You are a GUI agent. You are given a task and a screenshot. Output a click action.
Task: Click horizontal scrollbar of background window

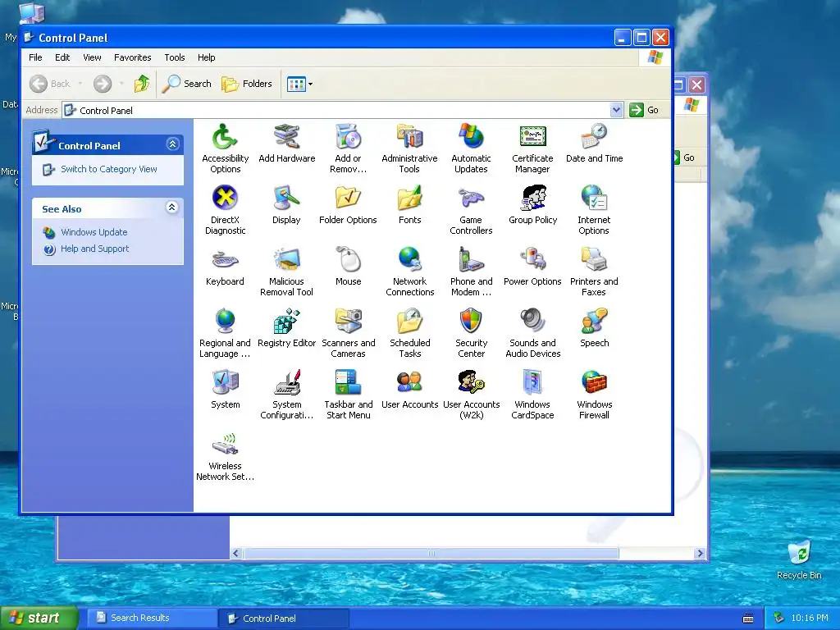pyautogui.click(x=431, y=553)
